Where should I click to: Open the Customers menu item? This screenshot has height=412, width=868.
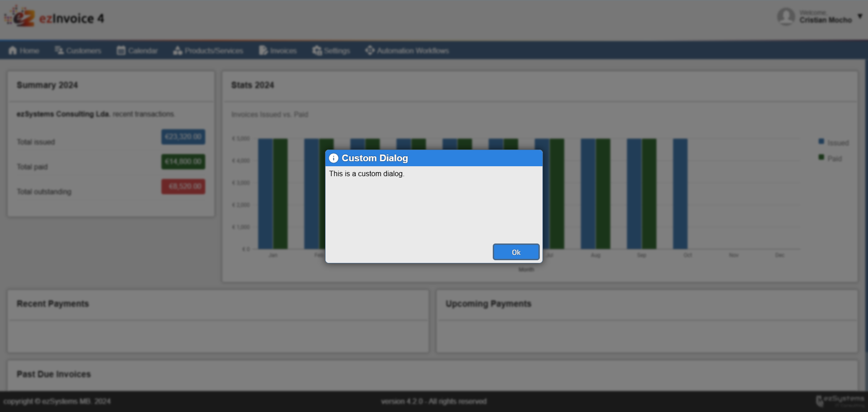(78, 51)
